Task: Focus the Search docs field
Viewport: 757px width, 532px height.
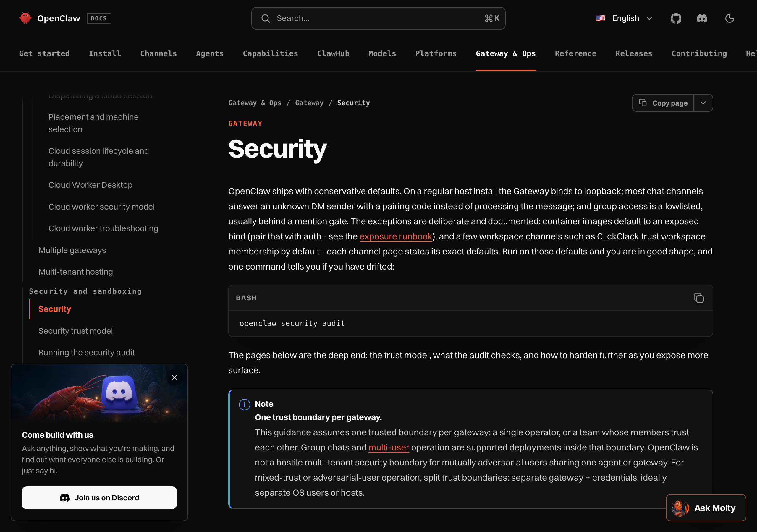Action: 378,18
